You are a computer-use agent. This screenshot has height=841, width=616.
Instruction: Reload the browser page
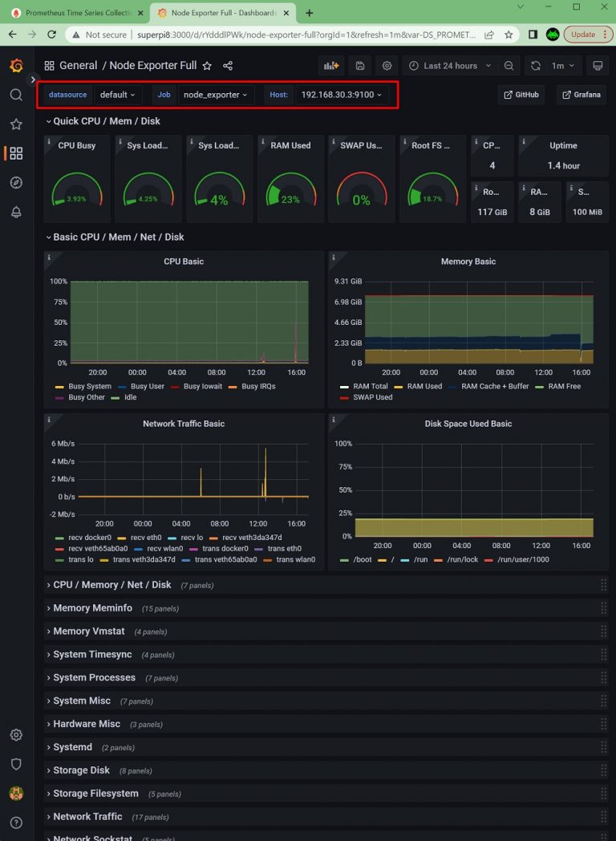(x=51, y=35)
